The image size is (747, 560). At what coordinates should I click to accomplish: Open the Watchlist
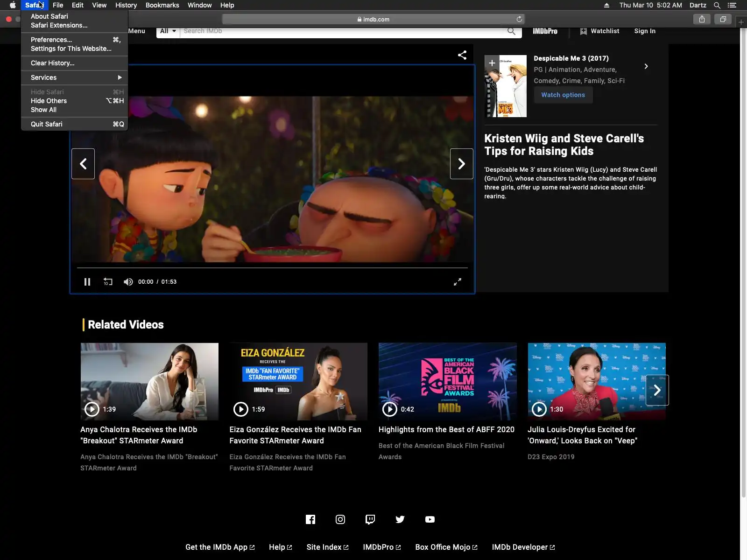point(599,31)
